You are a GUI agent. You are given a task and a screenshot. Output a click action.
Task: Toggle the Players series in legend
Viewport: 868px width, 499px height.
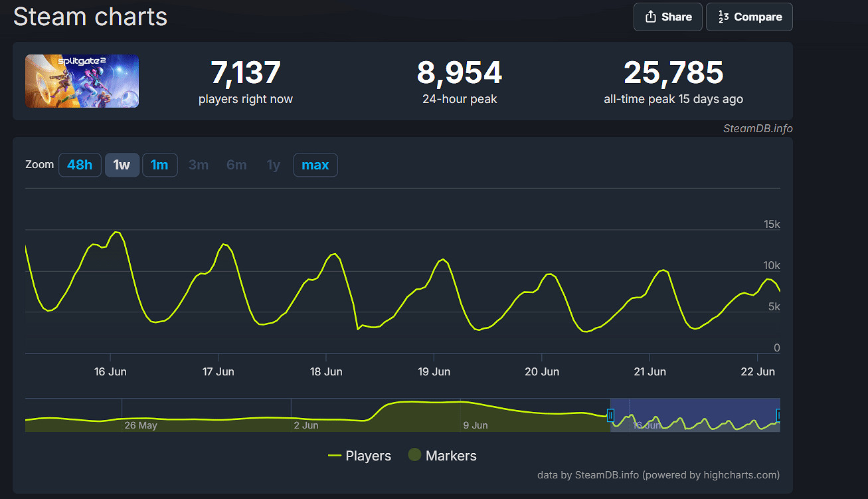[359, 456]
